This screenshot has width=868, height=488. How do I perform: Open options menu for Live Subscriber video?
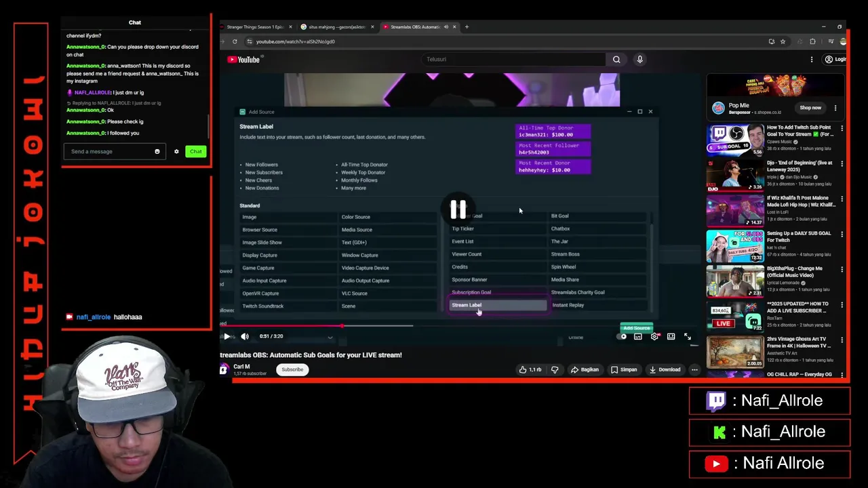pyautogui.click(x=842, y=304)
